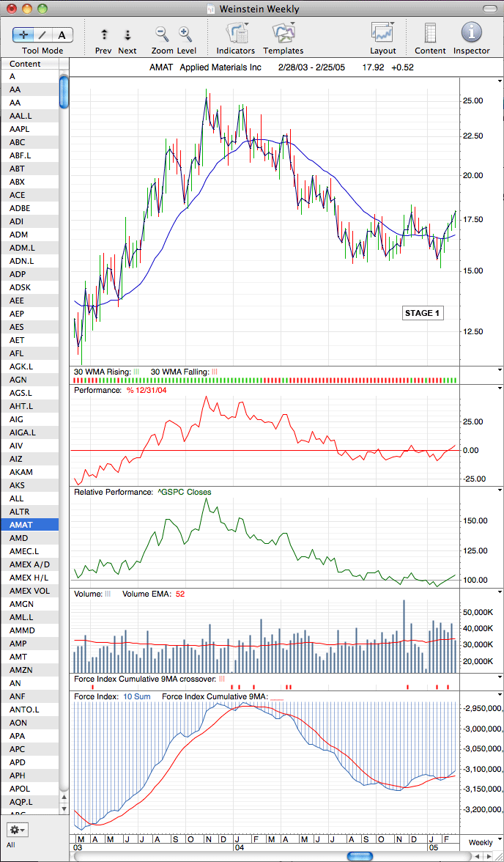Select the crosshair tool mode
The width and height of the screenshot is (504, 862).
pyautogui.click(x=23, y=34)
